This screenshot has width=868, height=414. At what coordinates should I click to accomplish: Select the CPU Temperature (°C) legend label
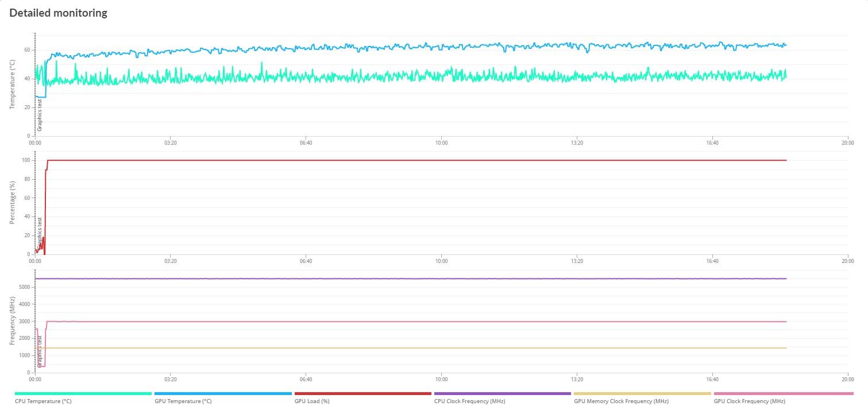[x=43, y=401]
